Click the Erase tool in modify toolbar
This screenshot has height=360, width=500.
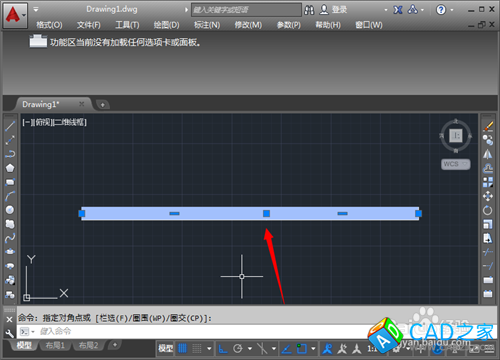(x=488, y=126)
